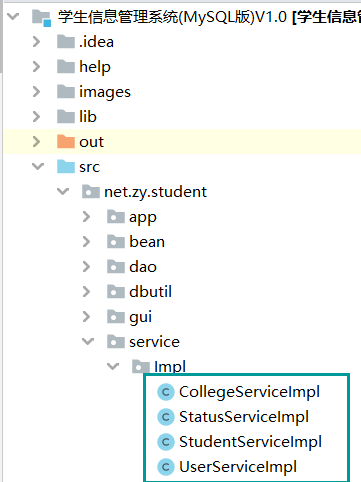Expand the dao package chevron
The width and height of the screenshot is (361, 482).
pos(86,267)
